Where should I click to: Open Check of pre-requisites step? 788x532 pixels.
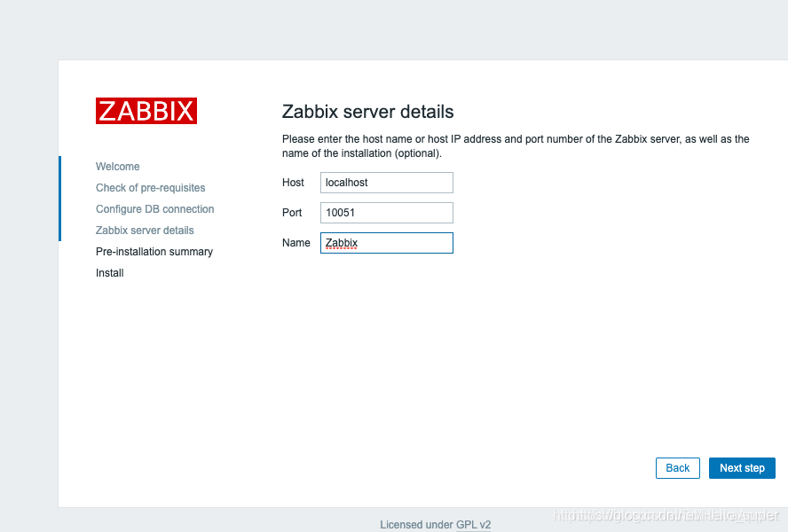coord(150,188)
